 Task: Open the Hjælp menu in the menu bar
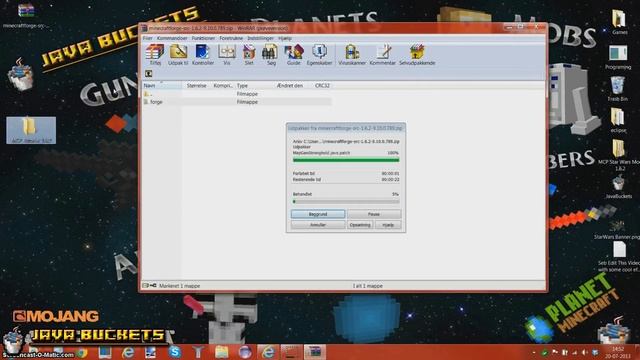pyautogui.click(x=285, y=38)
